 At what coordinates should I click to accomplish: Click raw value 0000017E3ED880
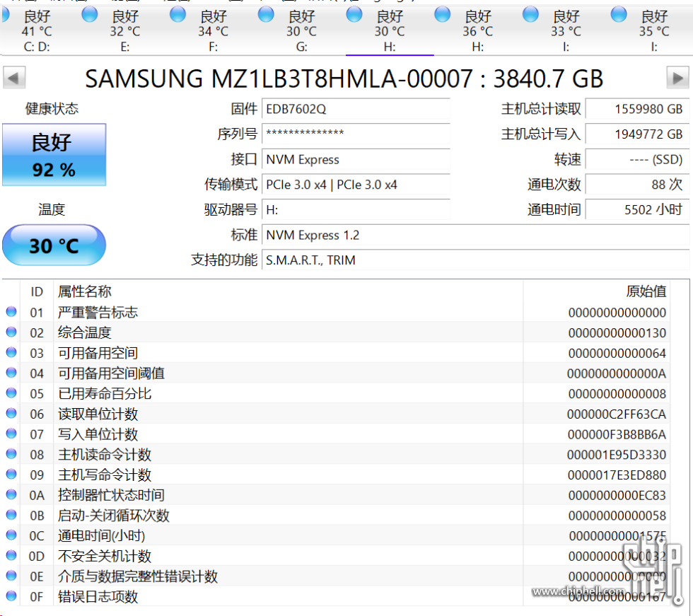click(617, 475)
